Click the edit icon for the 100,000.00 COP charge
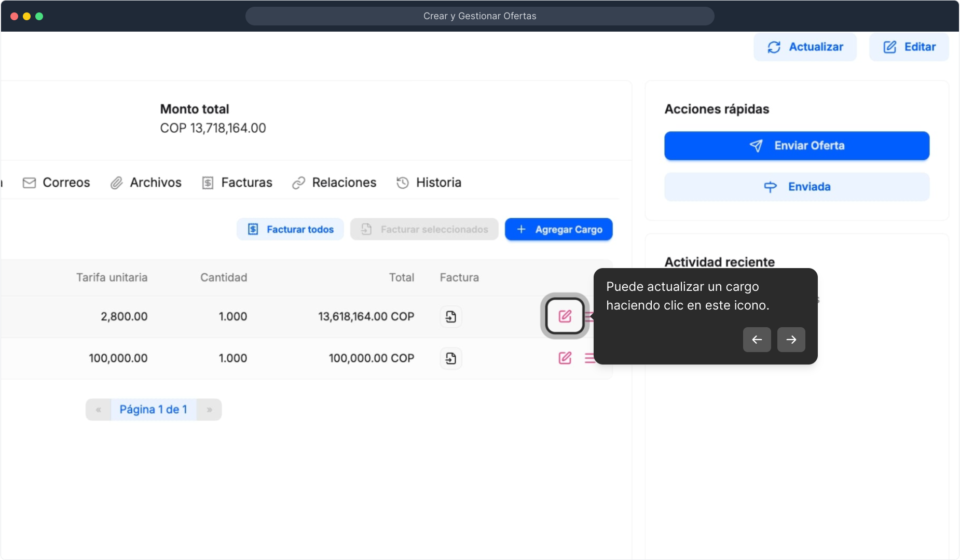This screenshot has height=560, width=960. 565,358
